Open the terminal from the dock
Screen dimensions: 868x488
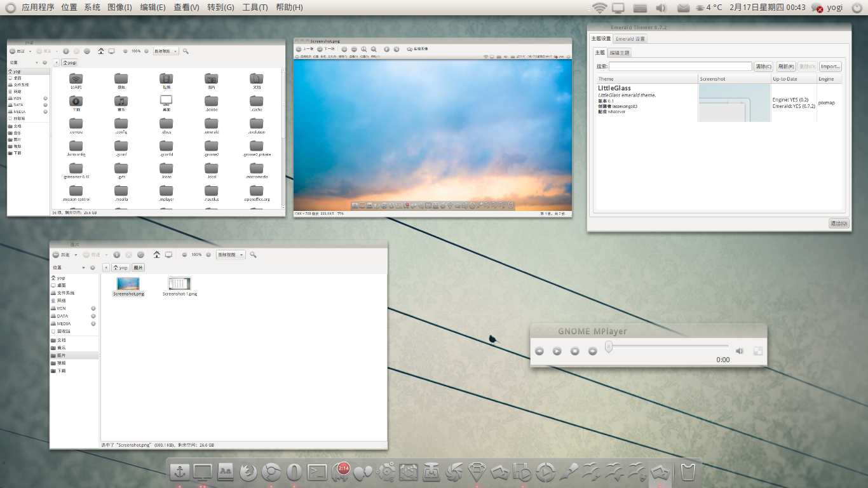tap(317, 472)
